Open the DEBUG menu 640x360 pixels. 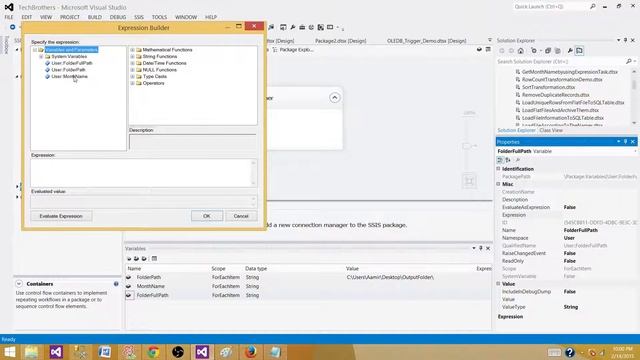coord(118,17)
